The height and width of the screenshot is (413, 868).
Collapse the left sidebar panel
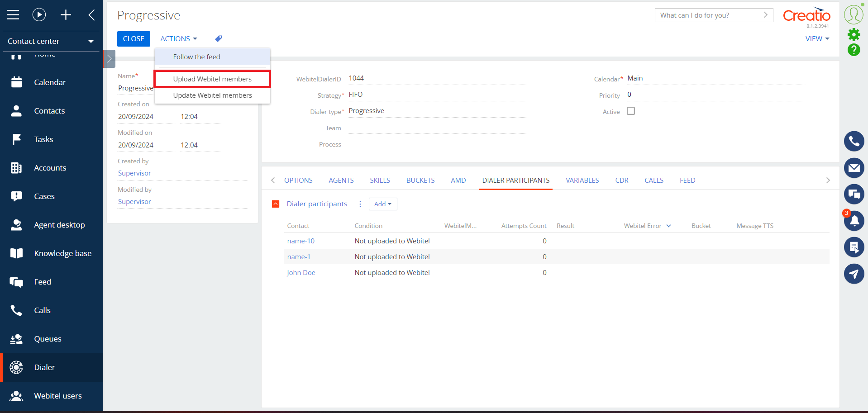[91, 15]
